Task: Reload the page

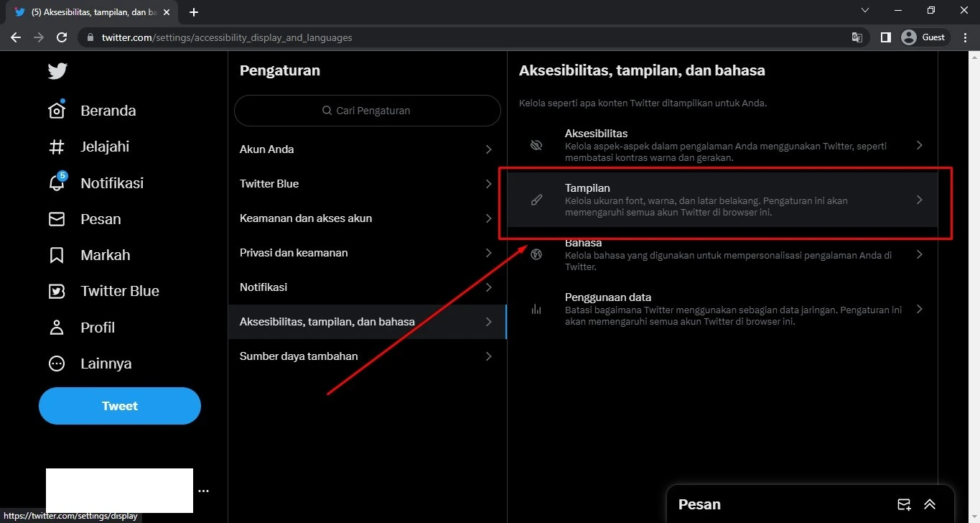Action: (x=62, y=37)
